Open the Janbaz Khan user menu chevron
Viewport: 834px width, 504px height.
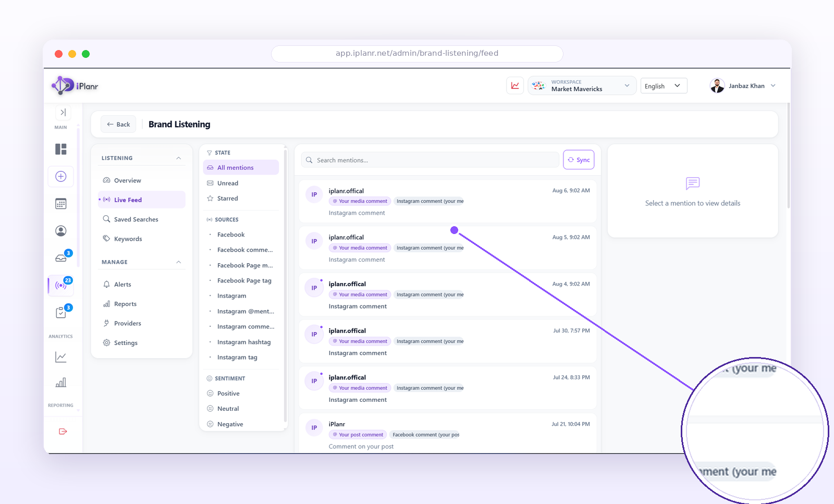click(x=773, y=86)
